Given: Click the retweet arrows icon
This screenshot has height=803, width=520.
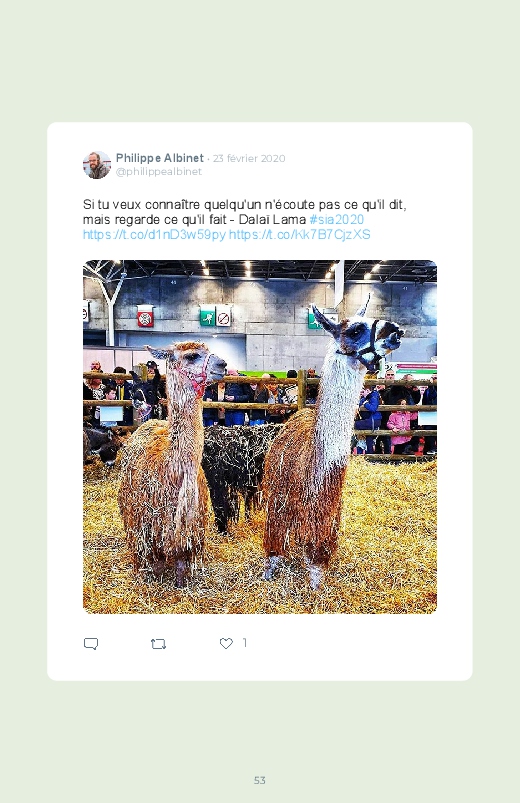Looking at the screenshot, I should (x=158, y=644).
